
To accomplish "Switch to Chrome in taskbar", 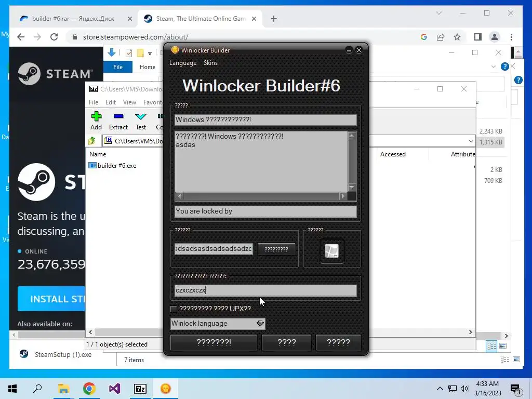I will pos(89,389).
